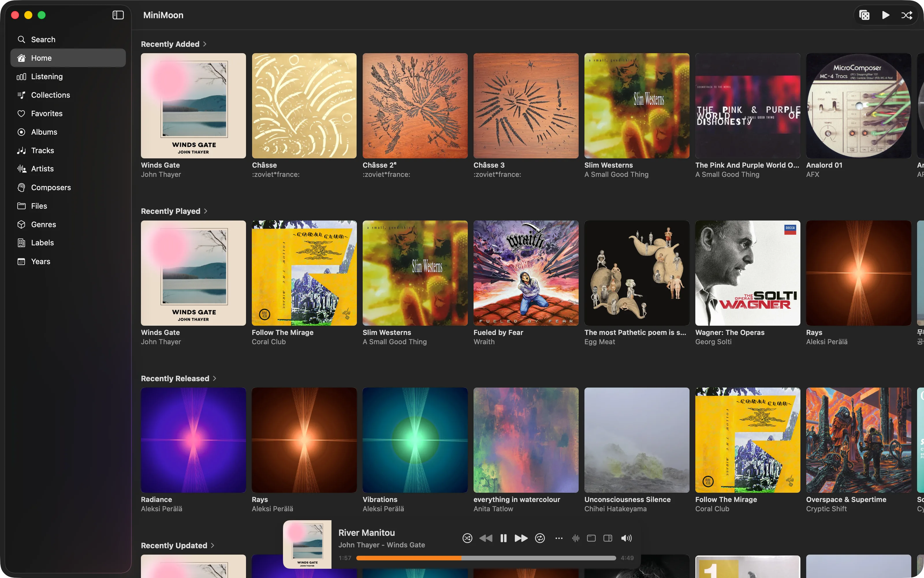Click the elapsed time 1:57
Image resolution: width=924 pixels, height=578 pixels.
pos(345,558)
